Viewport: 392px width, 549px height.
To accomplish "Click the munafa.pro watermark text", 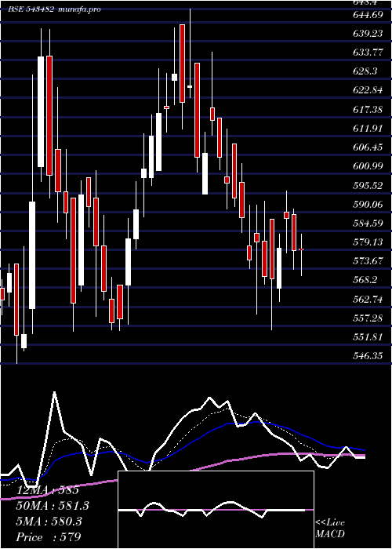I will pyautogui.click(x=79, y=9).
